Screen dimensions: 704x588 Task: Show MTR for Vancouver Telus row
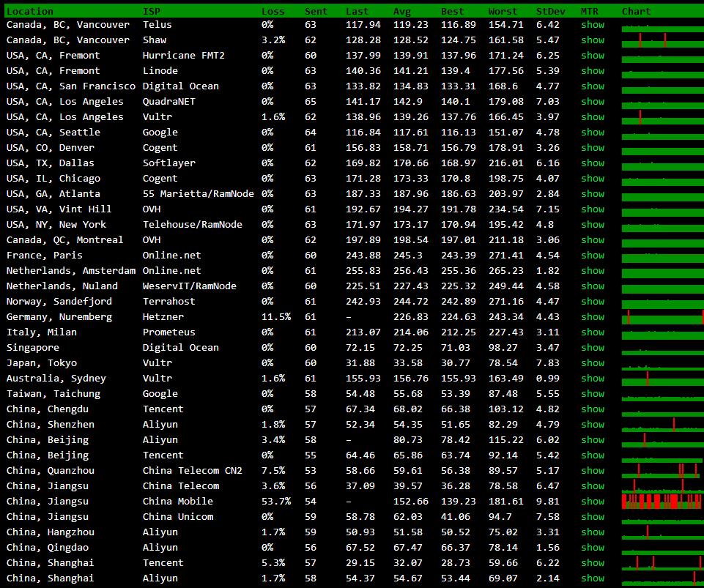tap(593, 25)
